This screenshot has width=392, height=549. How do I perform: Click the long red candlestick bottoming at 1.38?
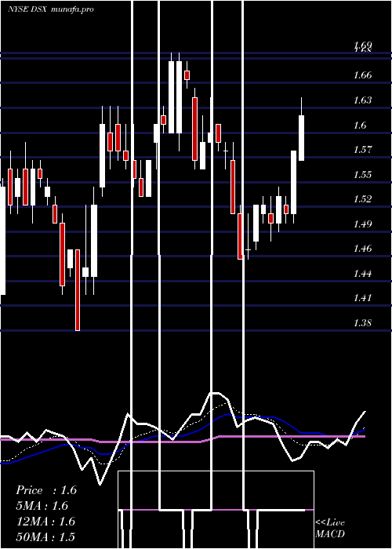78,289
